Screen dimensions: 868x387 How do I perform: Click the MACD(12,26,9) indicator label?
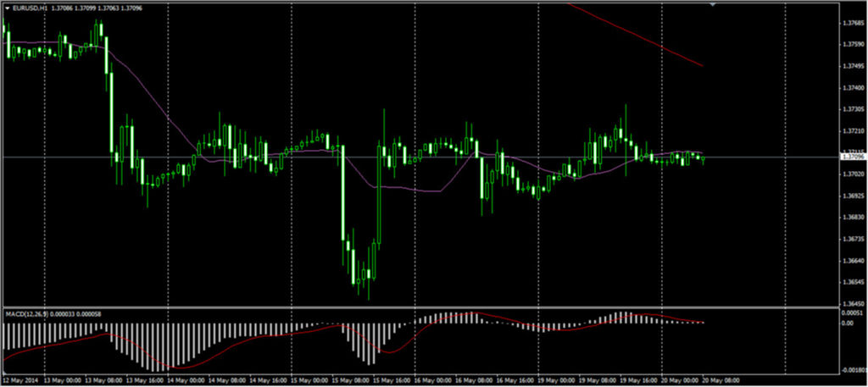[25, 314]
